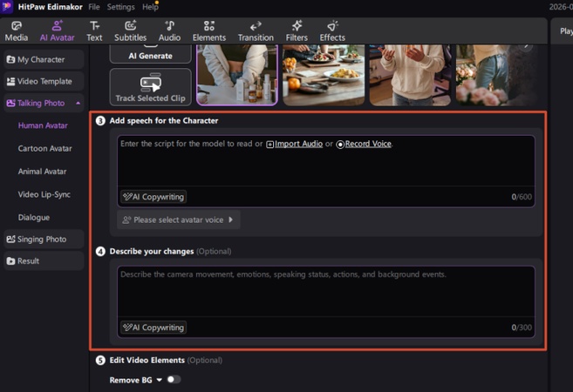Viewport: 573px width, 392px height.
Task: Select Animal Avatar option
Action: tap(42, 172)
